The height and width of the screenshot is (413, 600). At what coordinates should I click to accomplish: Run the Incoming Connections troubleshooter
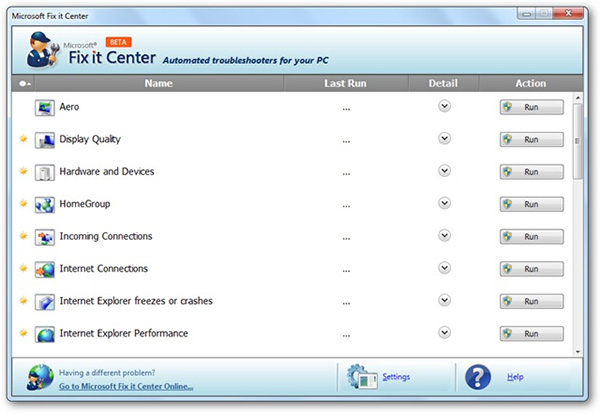click(x=531, y=237)
